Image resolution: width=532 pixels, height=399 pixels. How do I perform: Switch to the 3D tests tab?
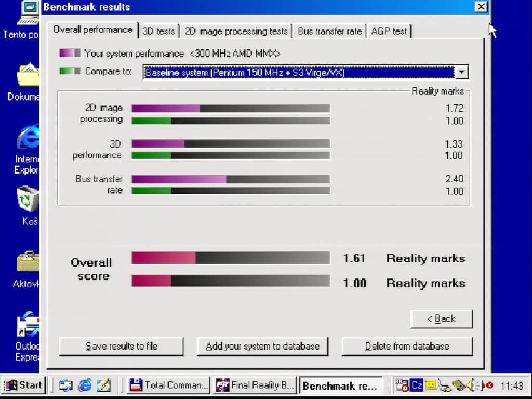[158, 31]
